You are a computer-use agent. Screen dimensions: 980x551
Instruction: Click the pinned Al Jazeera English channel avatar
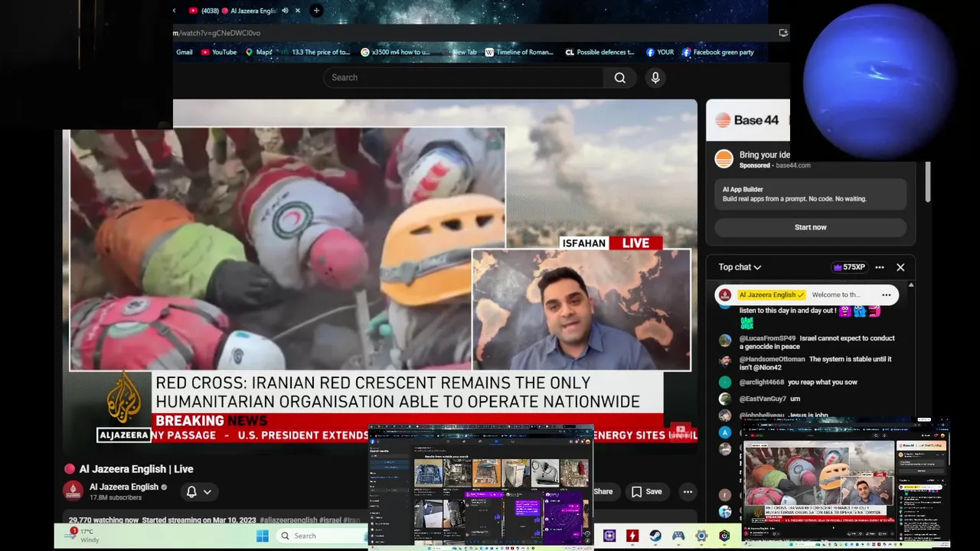click(724, 295)
